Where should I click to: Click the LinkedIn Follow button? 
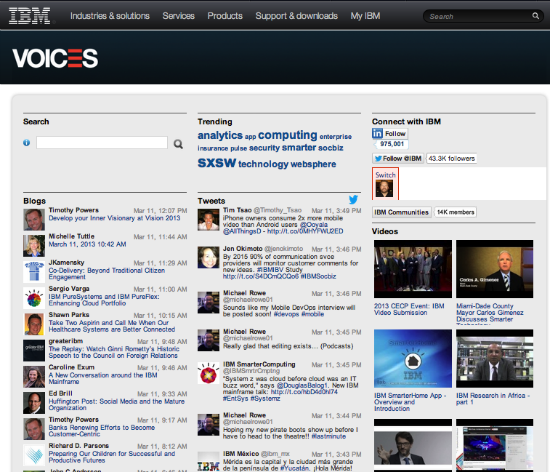coord(390,134)
